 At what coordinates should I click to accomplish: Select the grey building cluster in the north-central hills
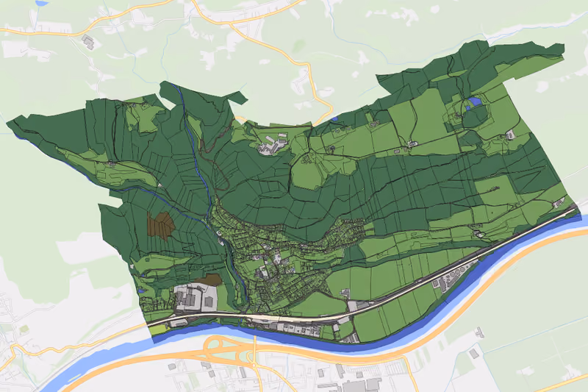coord(273,144)
